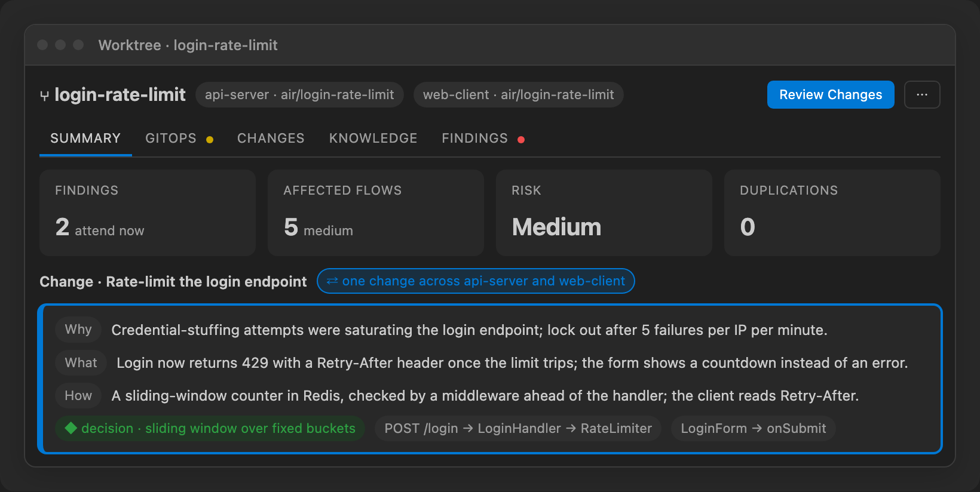This screenshot has height=492, width=980.
Task: Open the more options ellipsis menu
Action: point(922,94)
